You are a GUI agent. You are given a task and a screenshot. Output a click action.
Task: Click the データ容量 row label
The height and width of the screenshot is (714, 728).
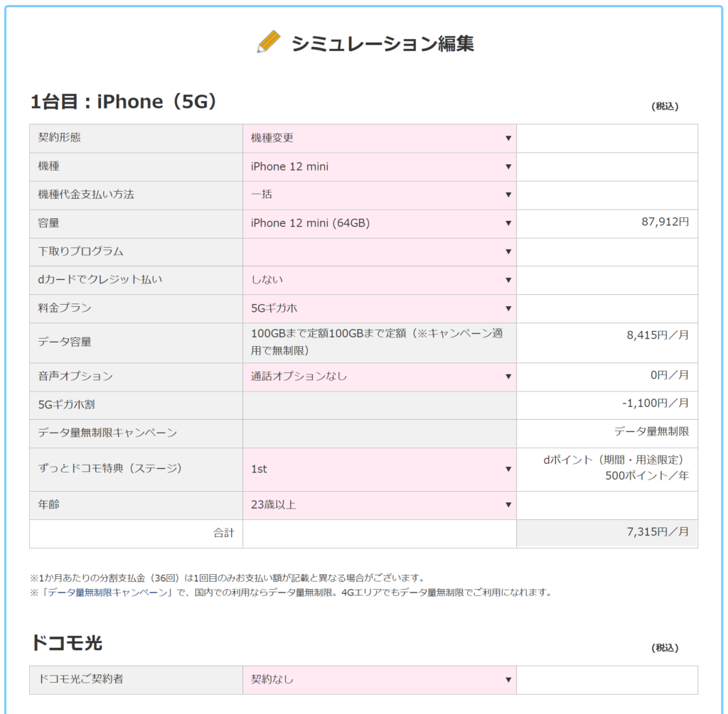pos(65,342)
